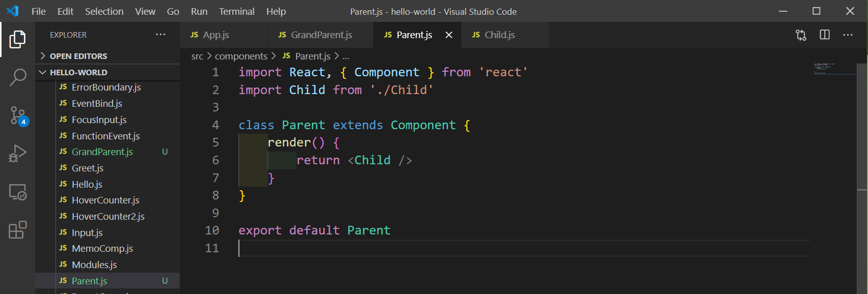Click the word 'Component' on line 4
The image size is (868, 294).
tap(423, 125)
